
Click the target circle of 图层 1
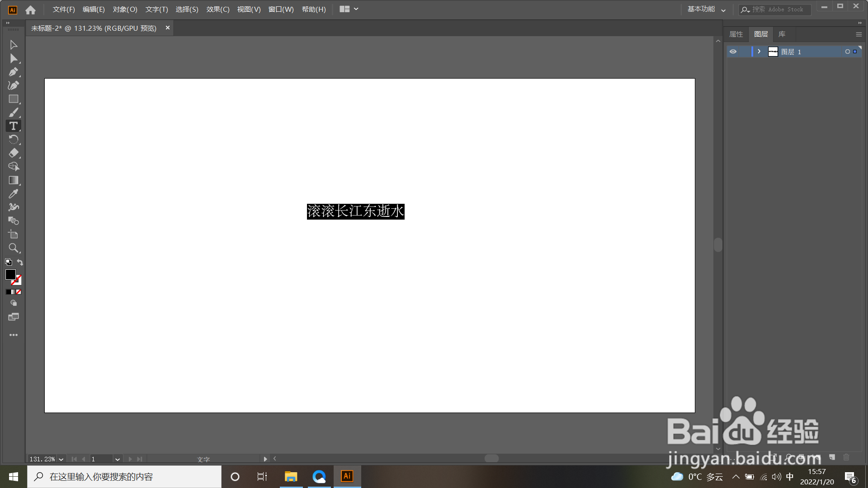[847, 52]
